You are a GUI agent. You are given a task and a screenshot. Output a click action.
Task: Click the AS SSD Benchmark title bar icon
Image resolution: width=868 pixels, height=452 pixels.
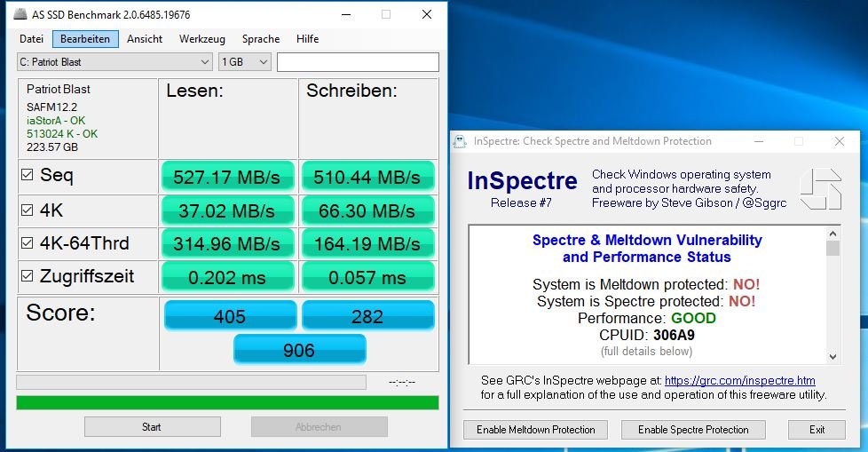tap(20, 14)
